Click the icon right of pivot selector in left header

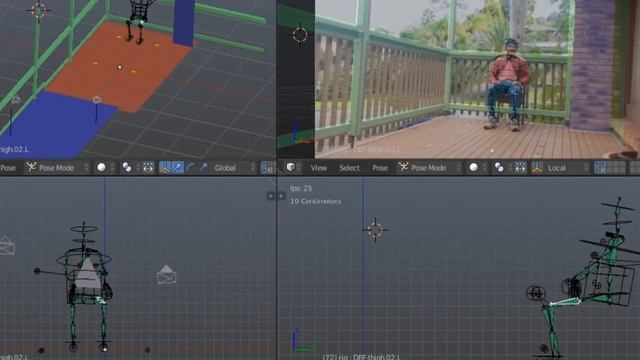click(148, 168)
